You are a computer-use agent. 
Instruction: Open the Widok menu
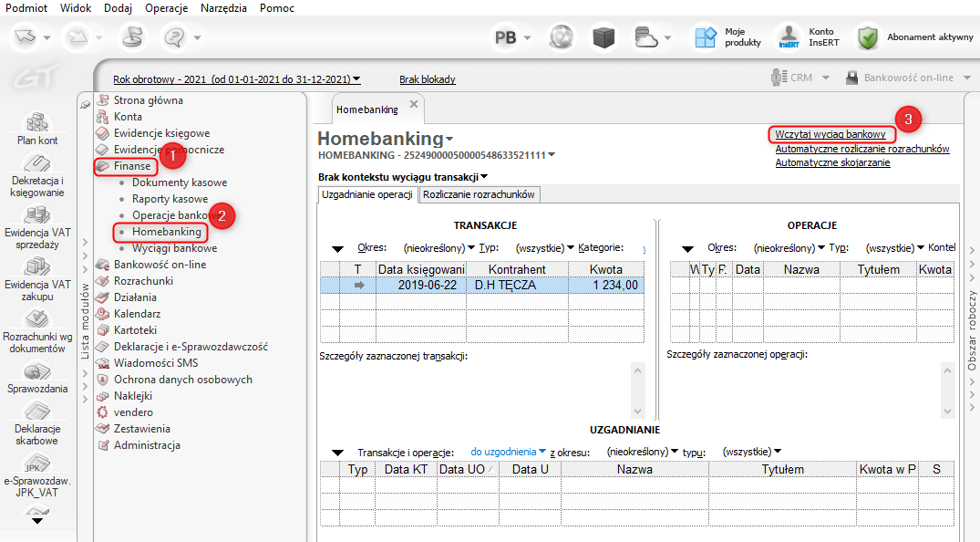click(x=76, y=8)
